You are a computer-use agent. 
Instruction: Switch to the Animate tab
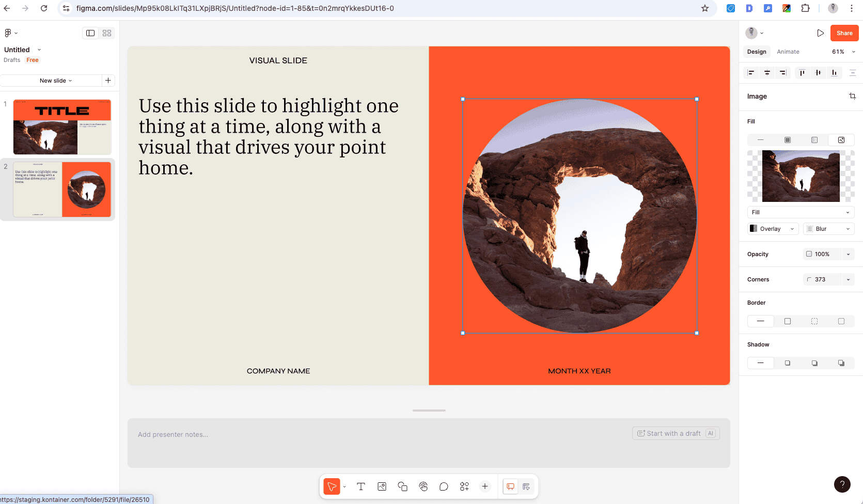coord(788,52)
